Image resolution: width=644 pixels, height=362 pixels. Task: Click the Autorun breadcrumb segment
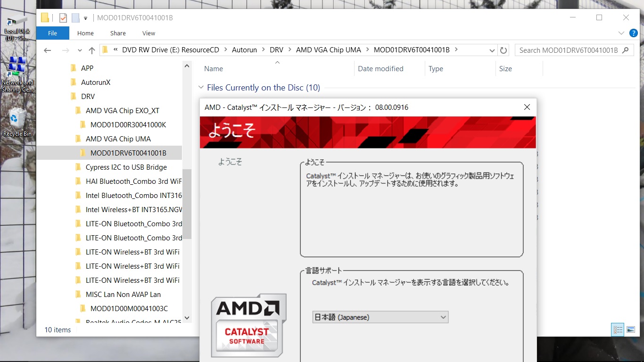click(244, 50)
